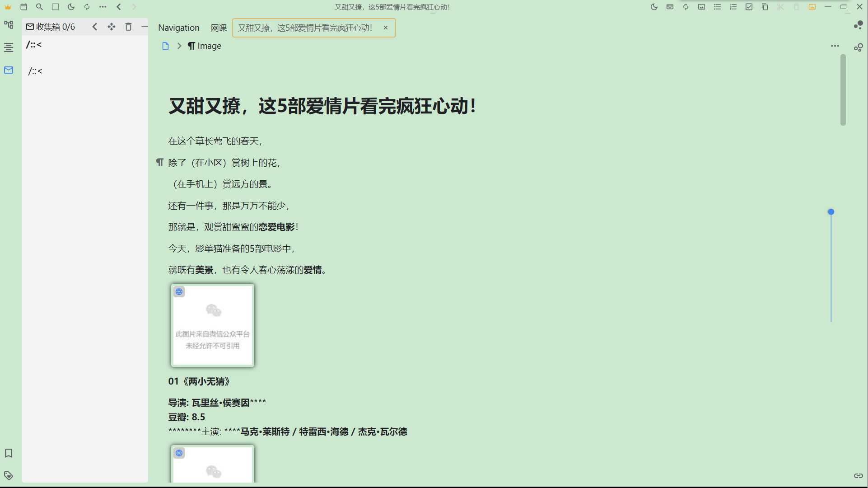Click the orange image icon in the toolbar
The height and width of the screenshot is (488, 868).
coord(812,7)
